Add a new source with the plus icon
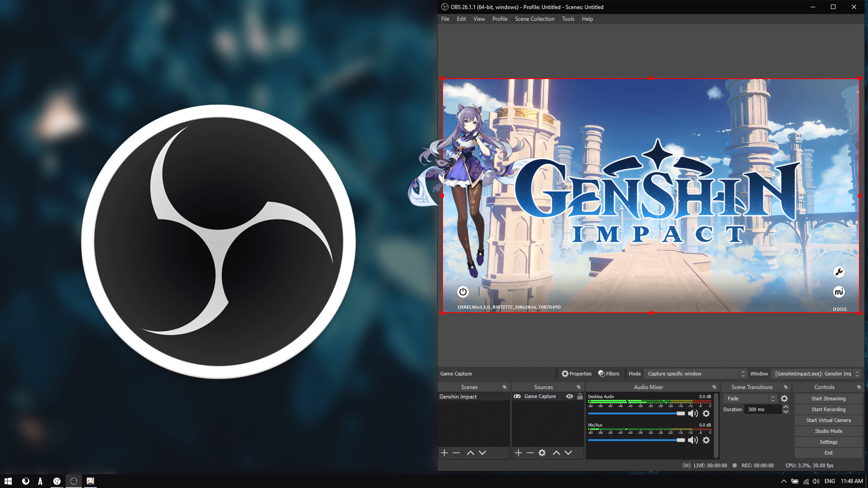This screenshot has height=488, width=868. [x=519, y=453]
